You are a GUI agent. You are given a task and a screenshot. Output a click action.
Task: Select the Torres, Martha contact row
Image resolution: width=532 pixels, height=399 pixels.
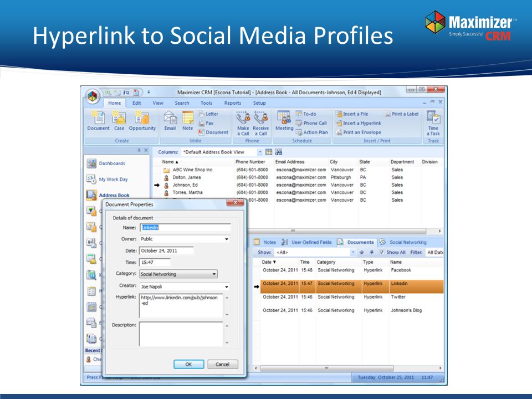point(298,192)
